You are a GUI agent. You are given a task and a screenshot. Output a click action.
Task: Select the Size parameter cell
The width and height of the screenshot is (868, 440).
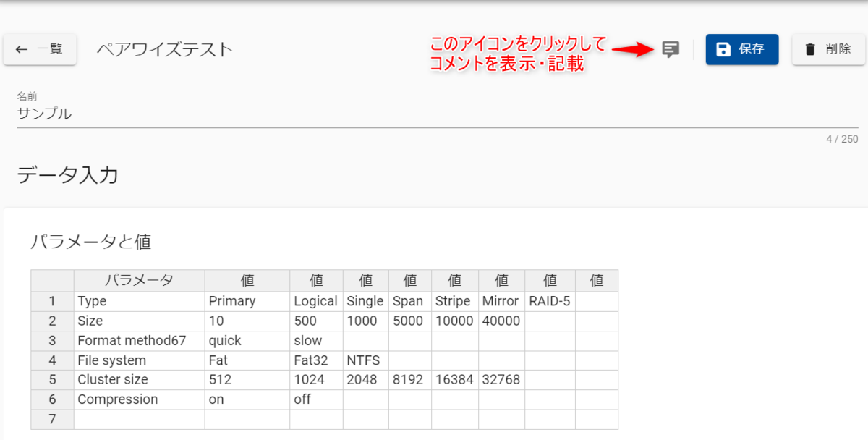pyautogui.click(x=139, y=321)
